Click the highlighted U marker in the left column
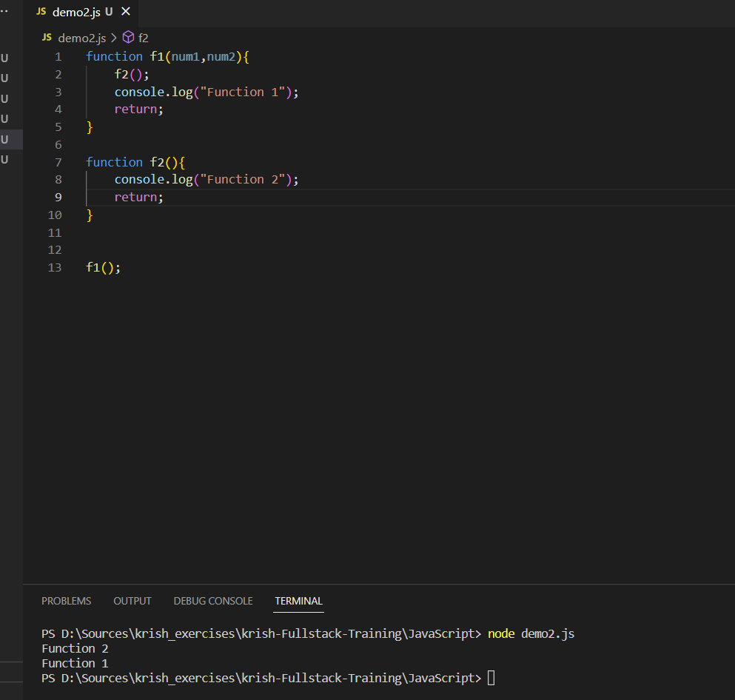Viewport: 735px width, 700px height. (4, 139)
